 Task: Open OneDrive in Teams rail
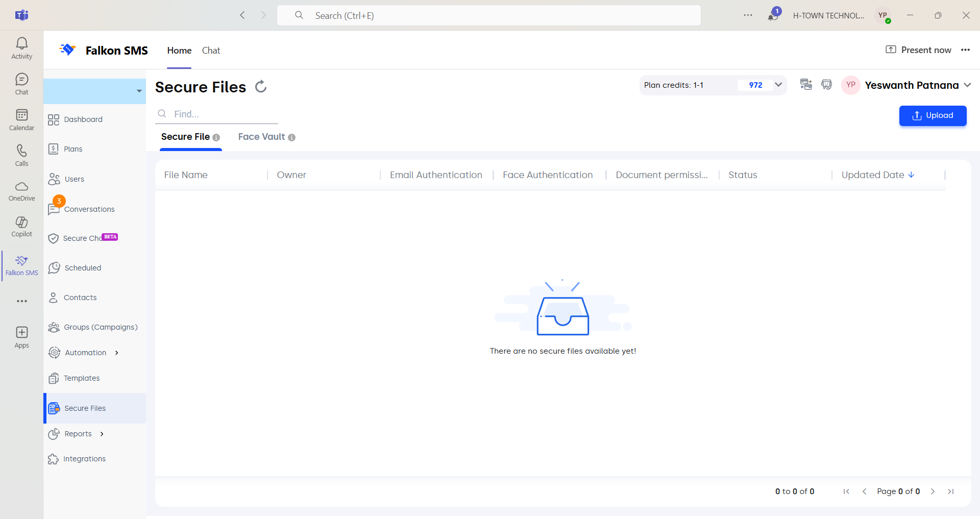tap(21, 191)
